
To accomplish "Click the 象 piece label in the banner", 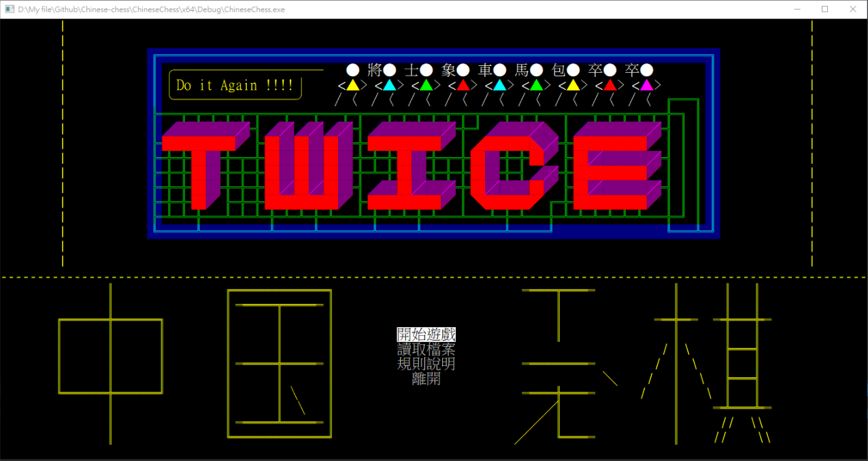I will [448, 70].
